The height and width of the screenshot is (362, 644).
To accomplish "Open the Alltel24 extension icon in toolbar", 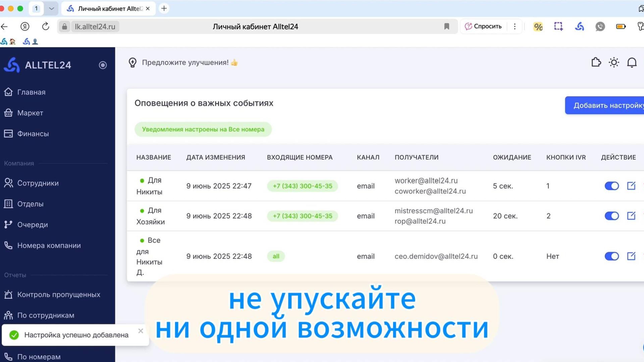I will click(x=579, y=26).
